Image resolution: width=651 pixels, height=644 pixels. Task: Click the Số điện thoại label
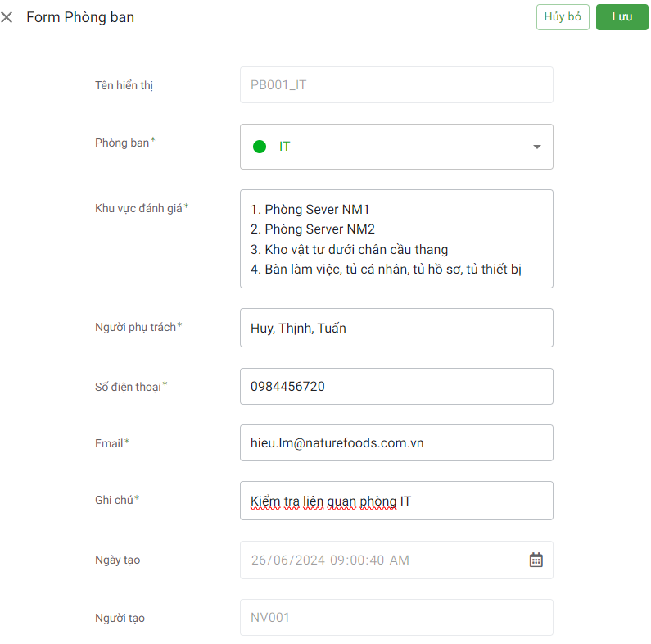point(128,386)
